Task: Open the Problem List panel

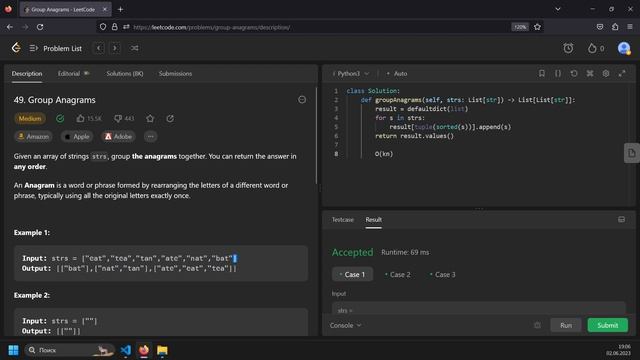Action: coord(56,48)
